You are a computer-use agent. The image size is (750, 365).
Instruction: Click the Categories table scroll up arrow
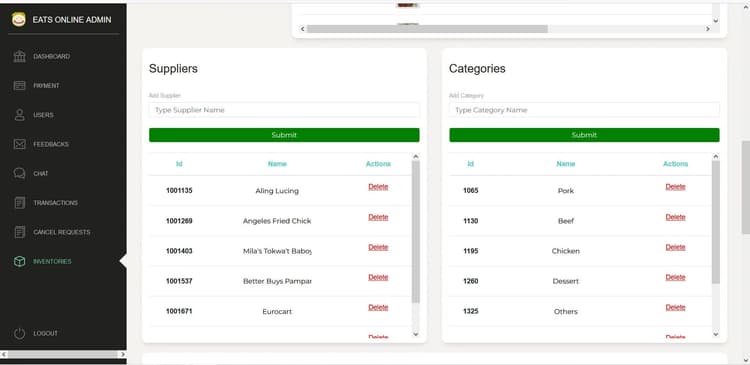(716, 156)
